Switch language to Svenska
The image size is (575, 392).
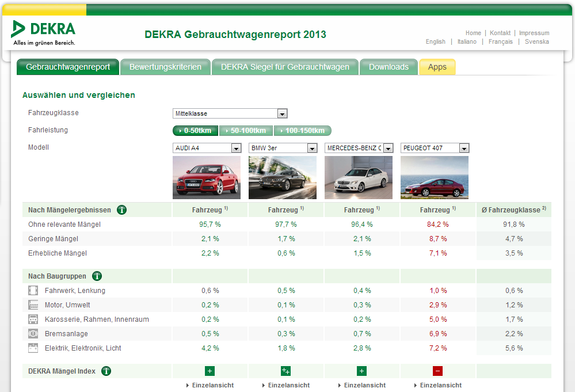(x=537, y=42)
